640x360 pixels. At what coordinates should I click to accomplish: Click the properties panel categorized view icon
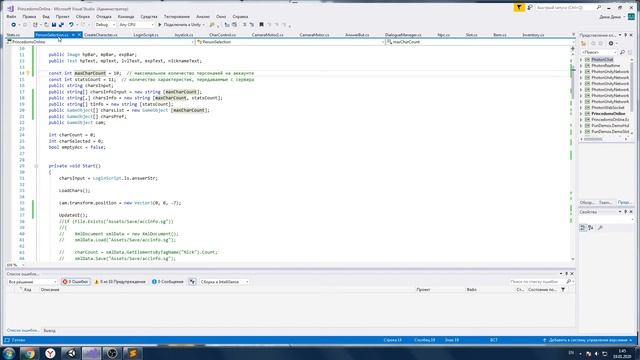(x=583, y=228)
